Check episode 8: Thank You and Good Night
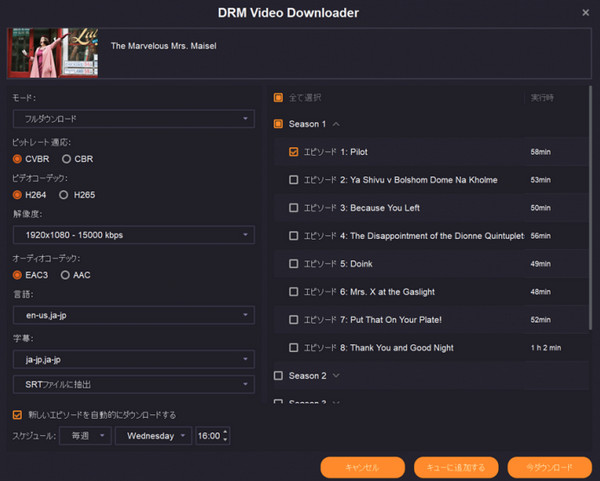This screenshot has width=600, height=481. click(293, 347)
